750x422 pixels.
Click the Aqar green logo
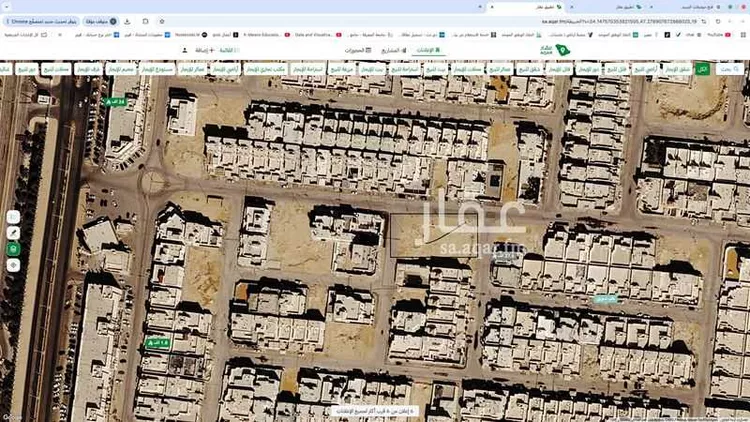[x=555, y=50]
